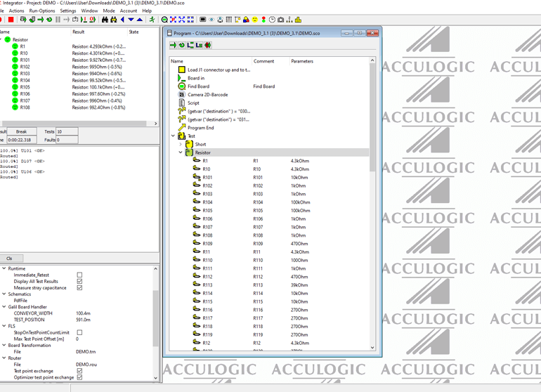The height and width of the screenshot is (392, 541).
Task: Click the camera icon in toolbar
Action: click(x=280, y=20)
